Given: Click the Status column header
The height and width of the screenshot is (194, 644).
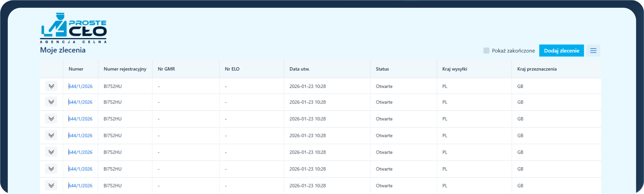Looking at the screenshot, I should click(382, 69).
